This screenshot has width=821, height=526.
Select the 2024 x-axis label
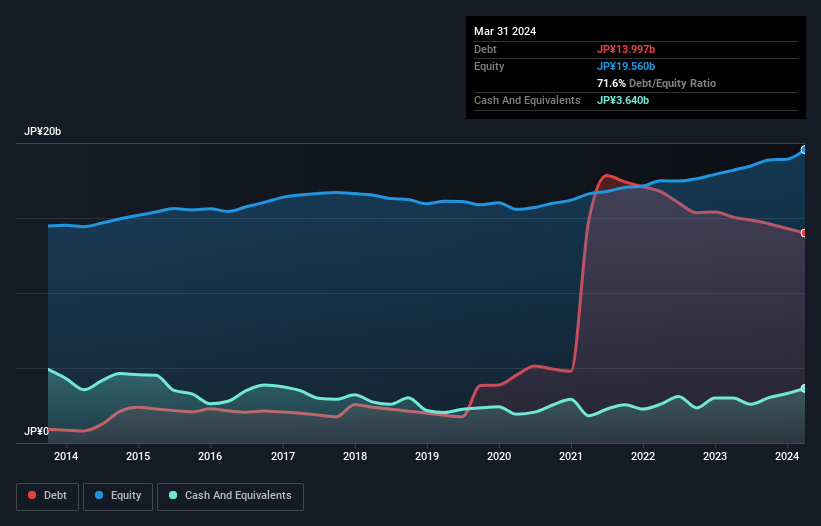pos(787,456)
